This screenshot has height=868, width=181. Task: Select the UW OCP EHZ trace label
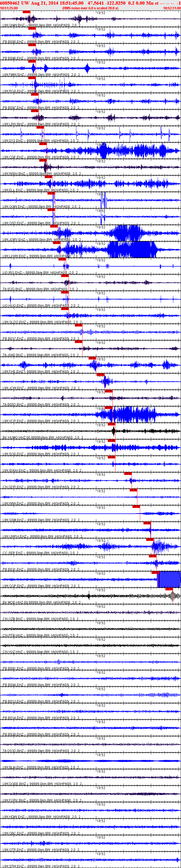click(x=41, y=587)
